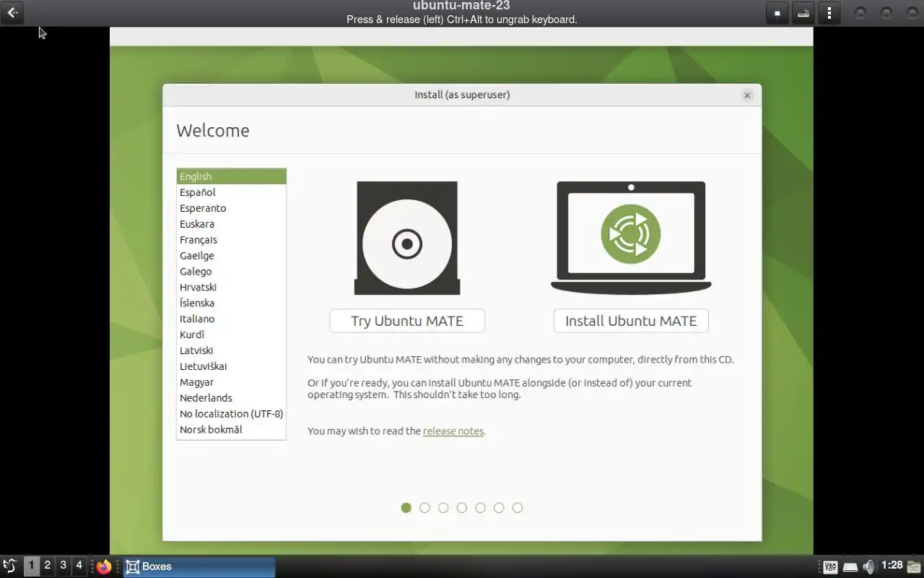Select Hrvatski in the language list
This screenshot has width=924, height=578.
232,288
